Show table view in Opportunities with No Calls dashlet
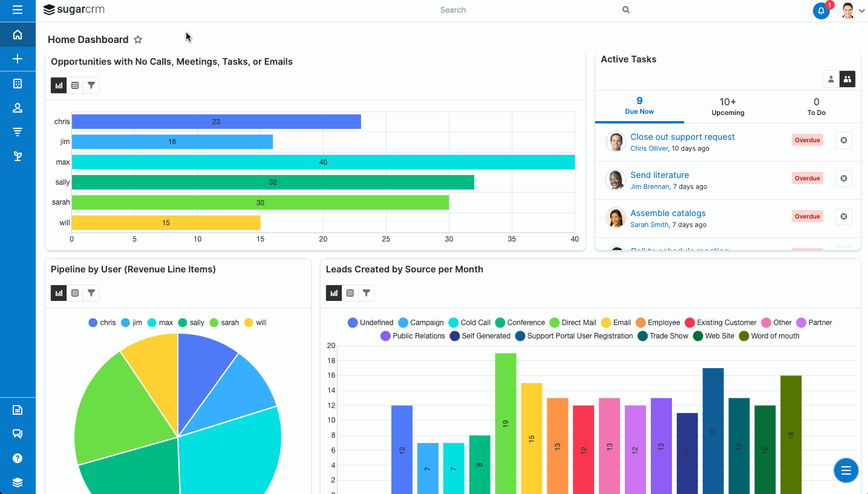 (75, 85)
